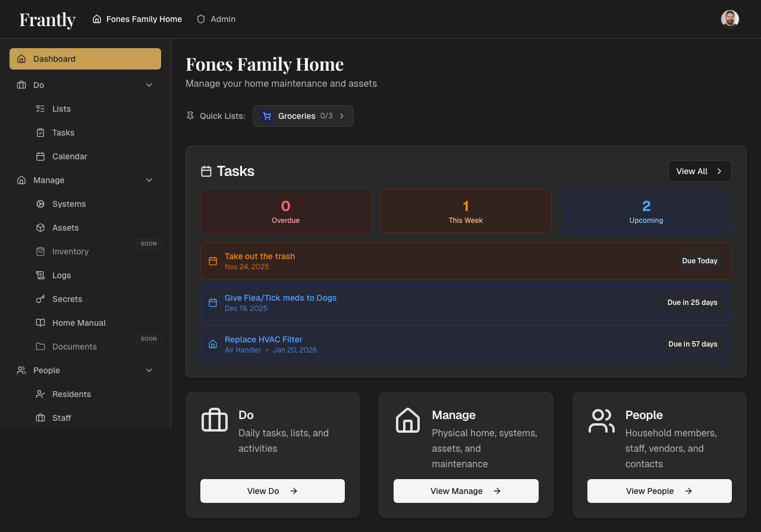Select the Residents icon under People
This screenshot has width=761, height=532.
point(40,394)
